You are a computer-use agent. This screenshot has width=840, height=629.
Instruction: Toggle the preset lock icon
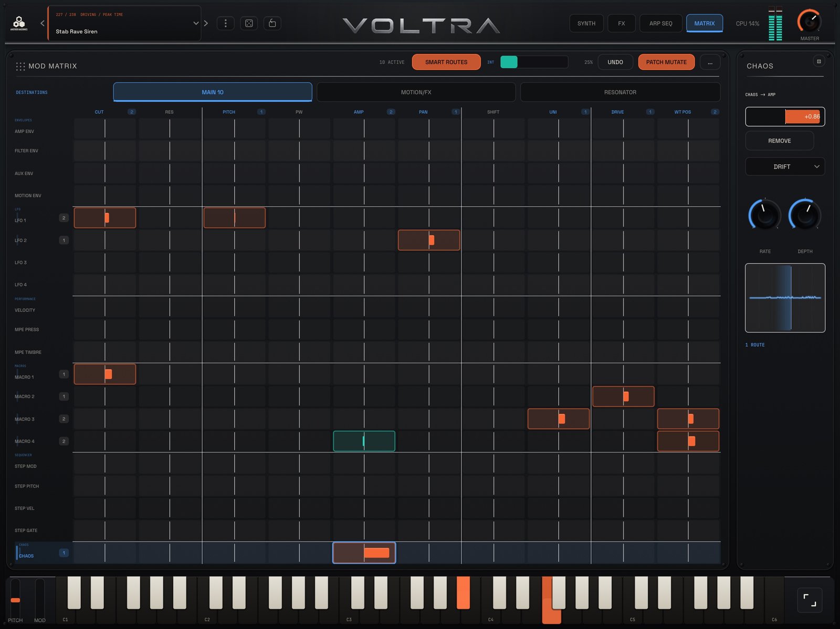point(272,23)
